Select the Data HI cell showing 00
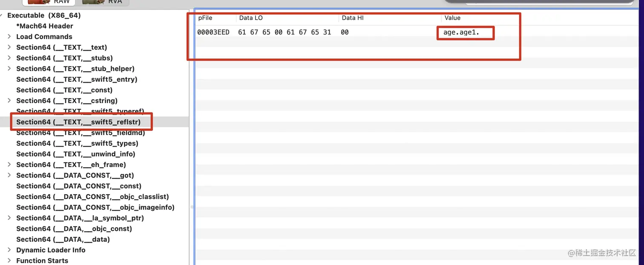Image resolution: width=644 pixels, height=265 pixels. click(345, 32)
